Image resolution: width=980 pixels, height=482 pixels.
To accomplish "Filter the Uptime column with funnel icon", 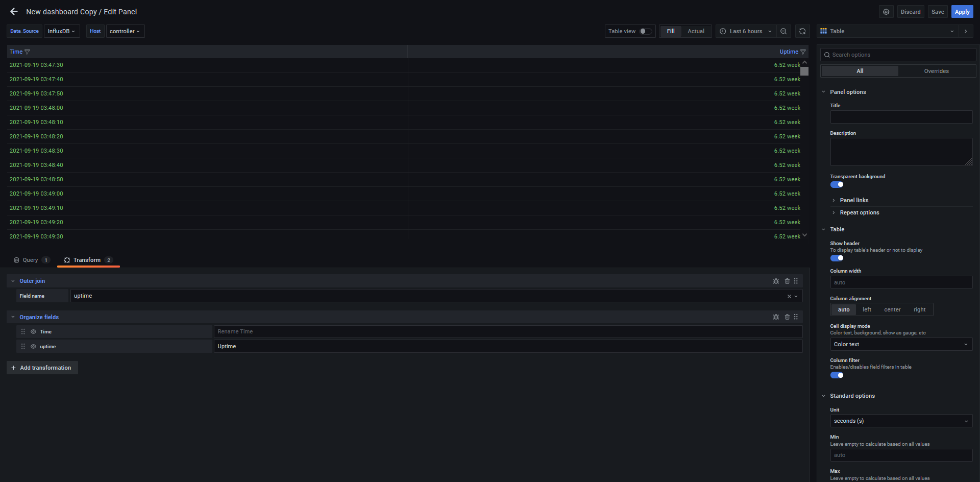I will (x=803, y=52).
